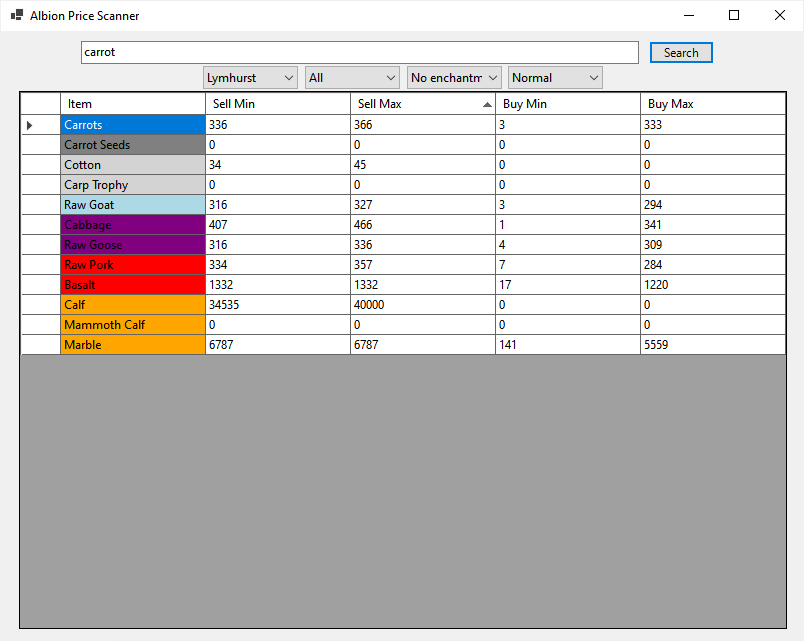Open the All tier dropdown

[352, 77]
